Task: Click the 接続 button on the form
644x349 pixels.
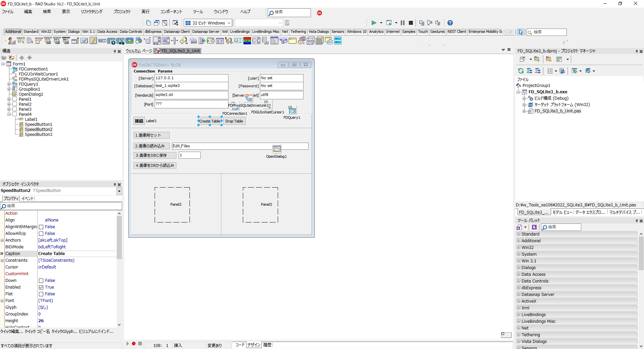Action: coord(139,121)
